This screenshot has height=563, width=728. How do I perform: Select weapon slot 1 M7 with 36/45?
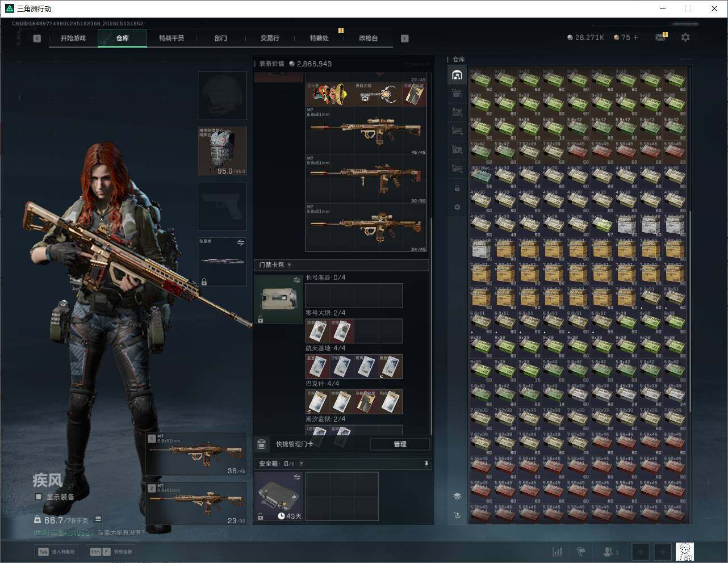tap(196, 454)
